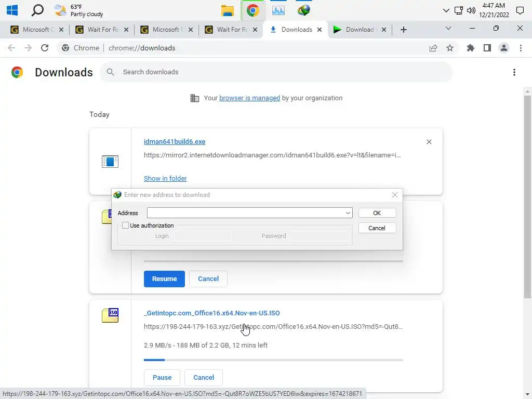This screenshot has height=399, width=532.
Task: Cancel the paused download beside Resume
Action: (x=208, y=279)
